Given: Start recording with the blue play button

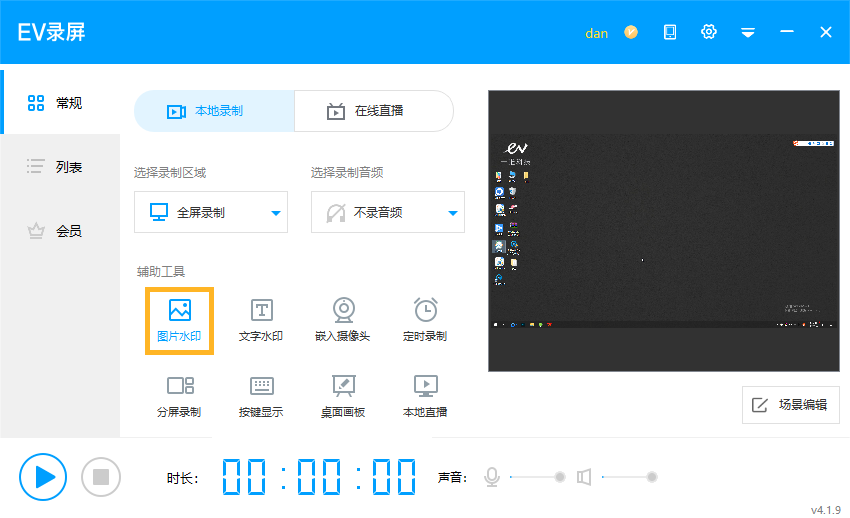Looking at the screenshot, I should click(43, 477).
